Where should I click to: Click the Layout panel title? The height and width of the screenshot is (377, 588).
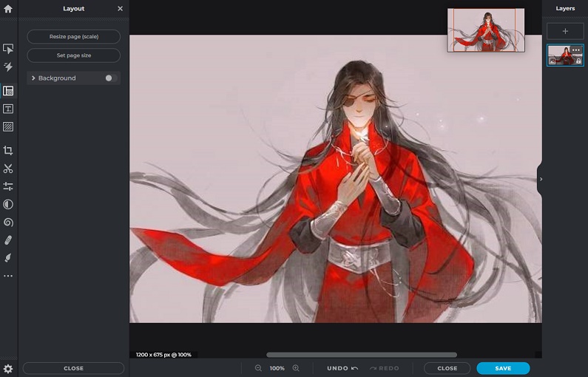click(x=73, y=8)
